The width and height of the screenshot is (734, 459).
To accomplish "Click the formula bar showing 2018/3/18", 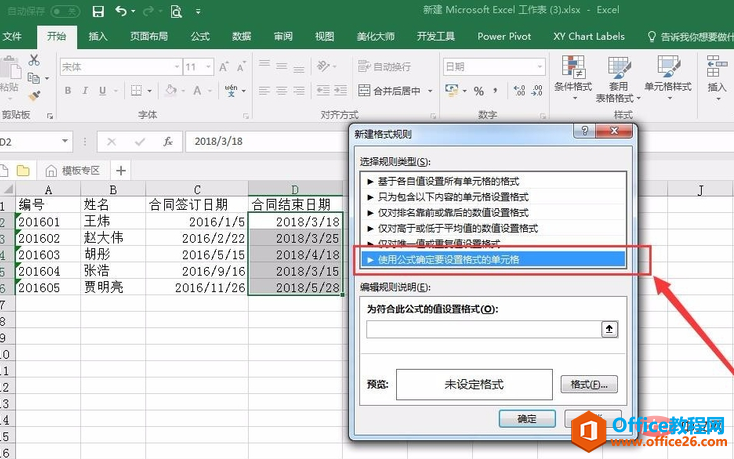I will tap(267, 141).
